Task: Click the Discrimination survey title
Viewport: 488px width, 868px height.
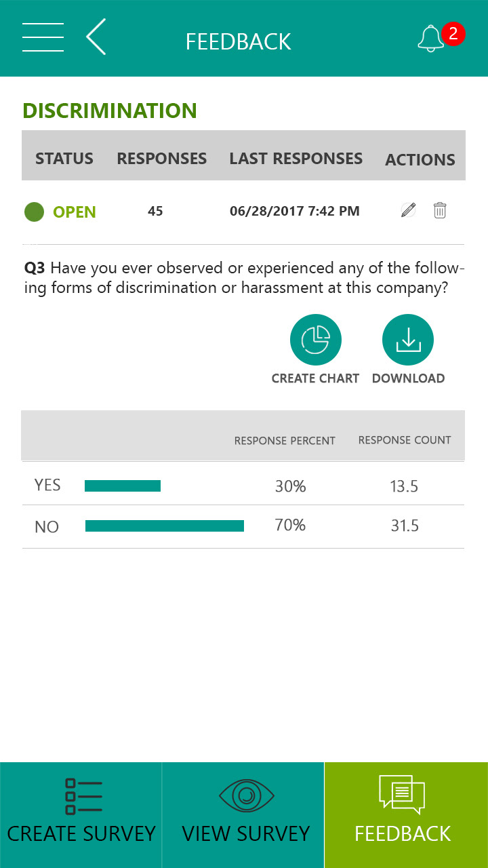Action: (110, 111)
